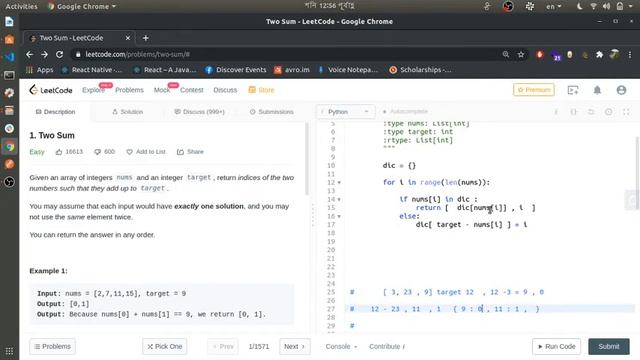Open the Explore menu item

tap(93, 90)
